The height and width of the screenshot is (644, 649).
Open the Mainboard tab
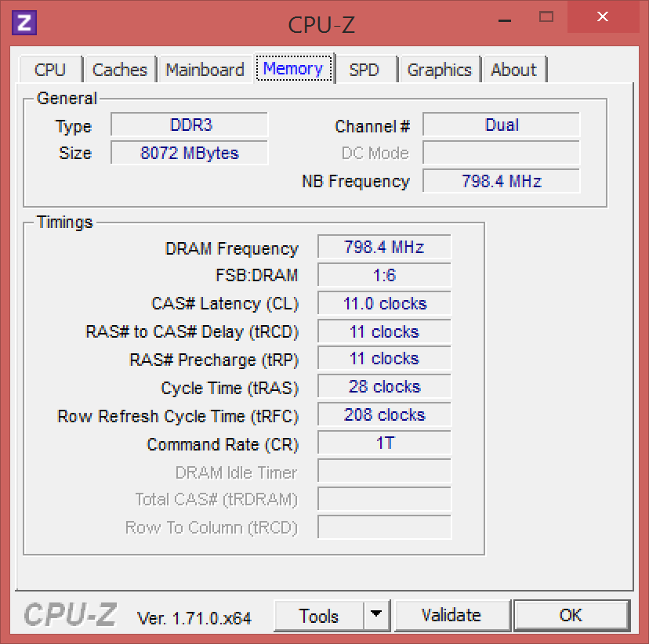click(205, 70)
